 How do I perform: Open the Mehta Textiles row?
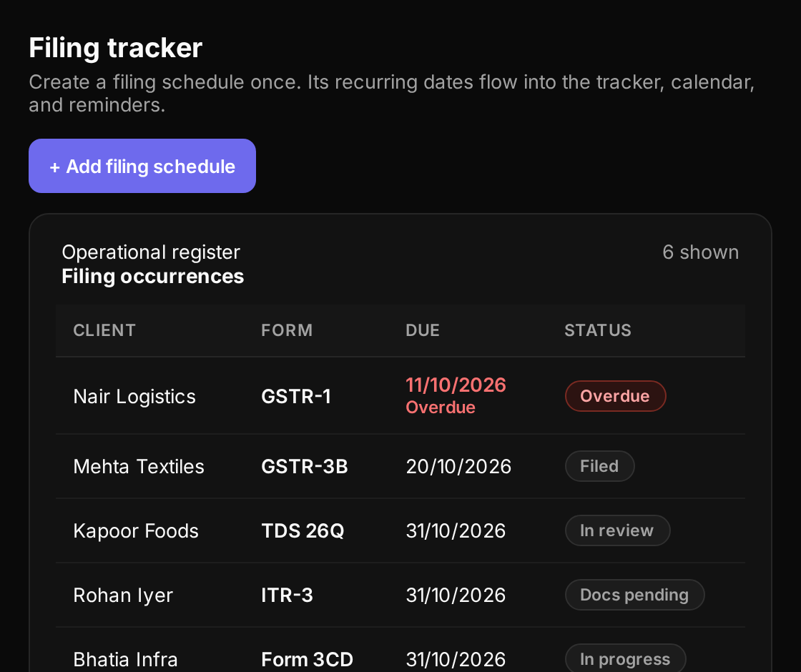click(400, 466)
